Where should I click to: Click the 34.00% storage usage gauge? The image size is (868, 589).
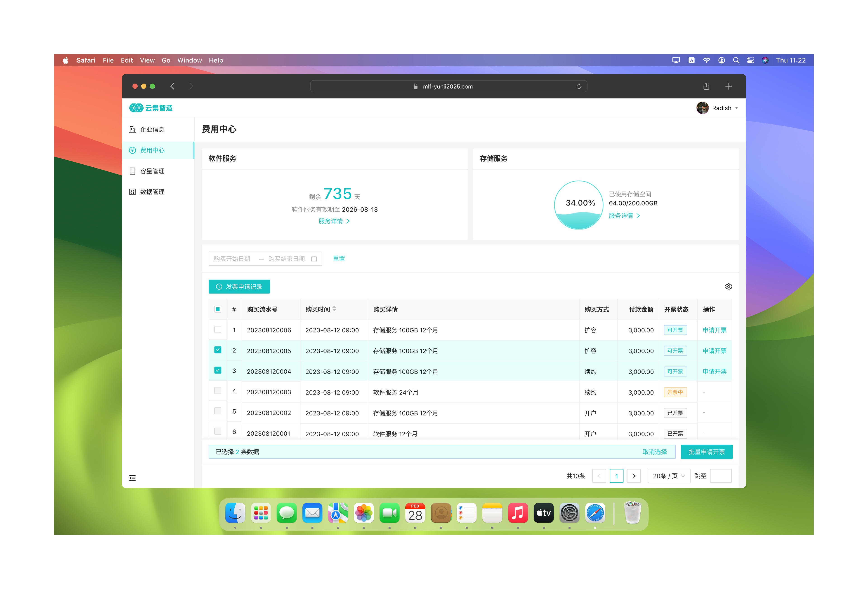pos(578,205)
